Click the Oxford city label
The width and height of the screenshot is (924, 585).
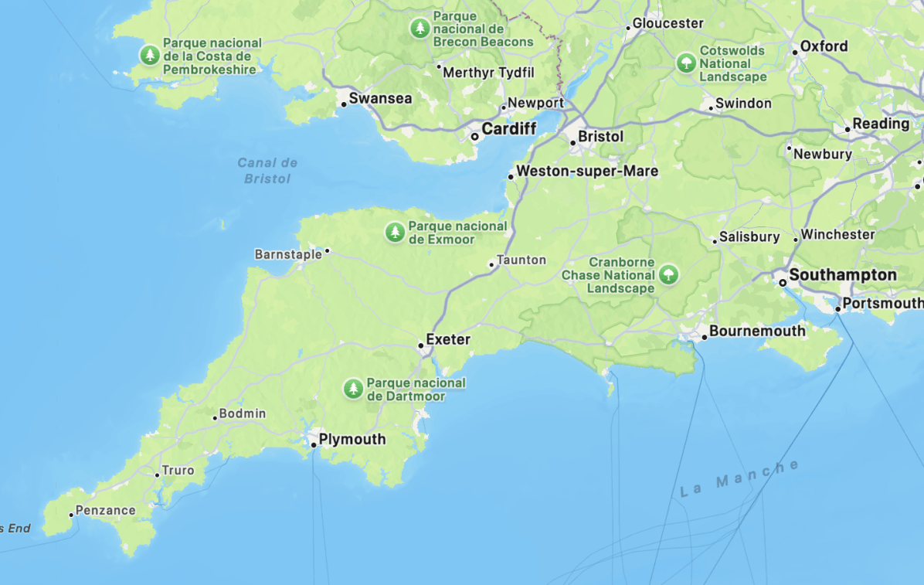(824, 46)
